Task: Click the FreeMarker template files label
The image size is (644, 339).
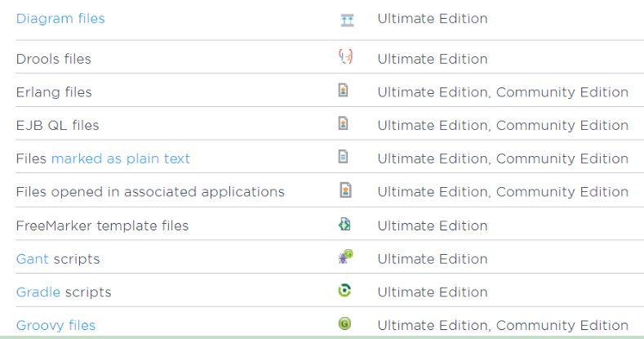Action: click(x=102, y=225)
